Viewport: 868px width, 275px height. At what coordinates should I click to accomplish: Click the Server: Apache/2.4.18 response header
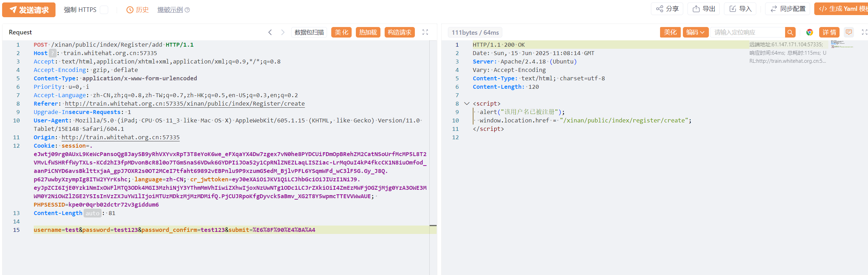point(524,61)
